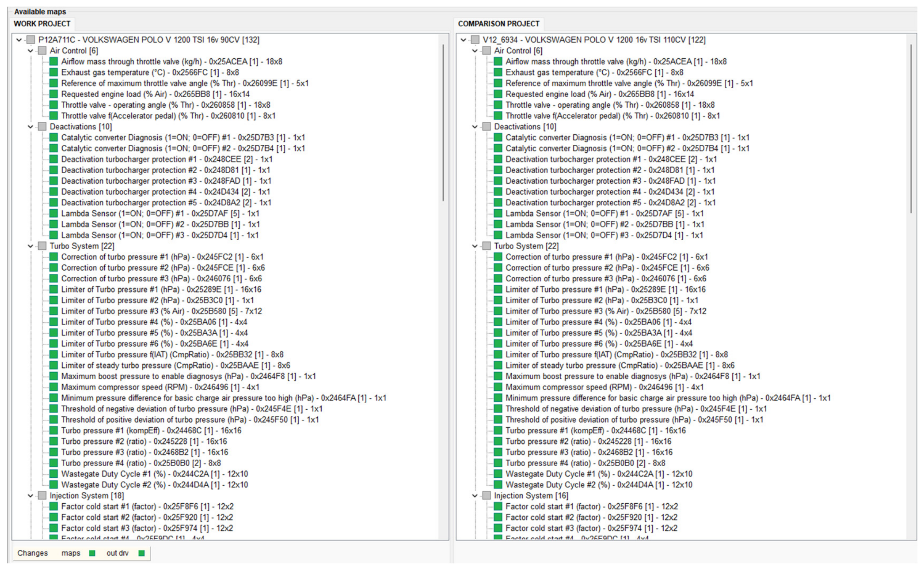This screenshot has width=924, height=570.
Task: Tick Injection System [16] checkbox
Action: coord(487,496)
